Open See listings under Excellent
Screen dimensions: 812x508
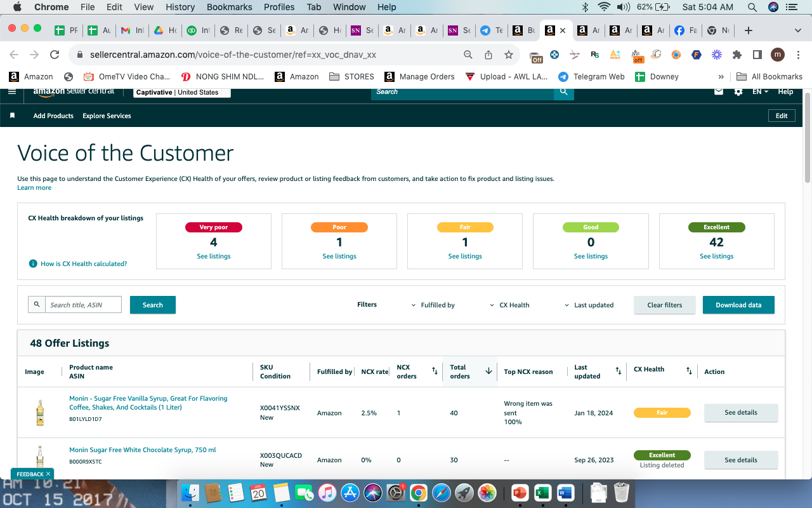[717, 257]
